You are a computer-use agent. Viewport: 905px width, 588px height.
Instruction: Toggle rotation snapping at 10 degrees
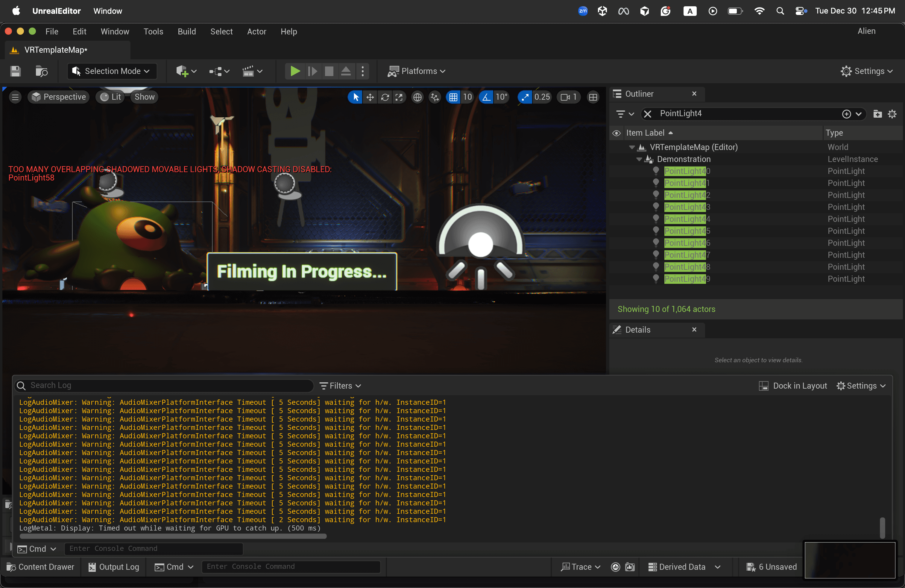click(x=486, y=97)
